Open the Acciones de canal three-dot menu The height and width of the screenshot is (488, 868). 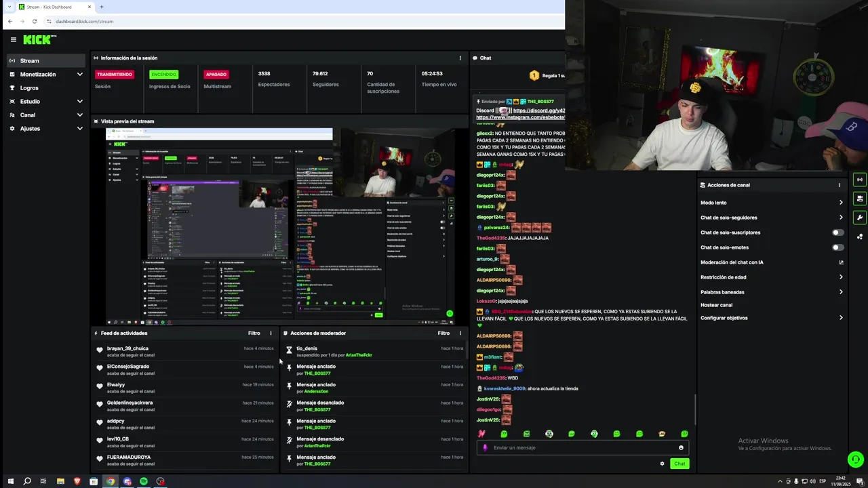point(840,185)
